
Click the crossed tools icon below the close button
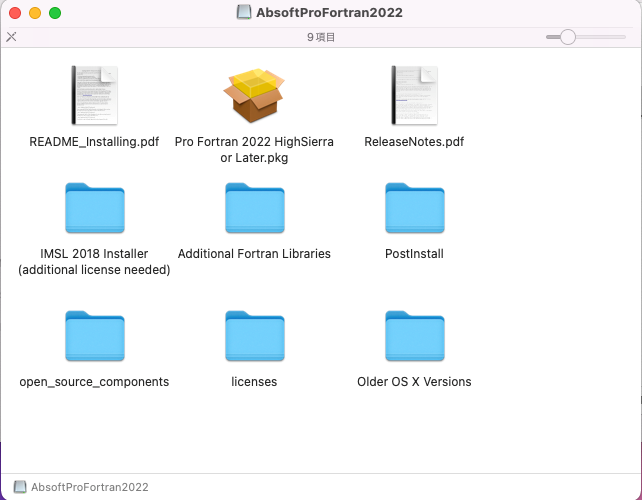click(x=11, y=37)
